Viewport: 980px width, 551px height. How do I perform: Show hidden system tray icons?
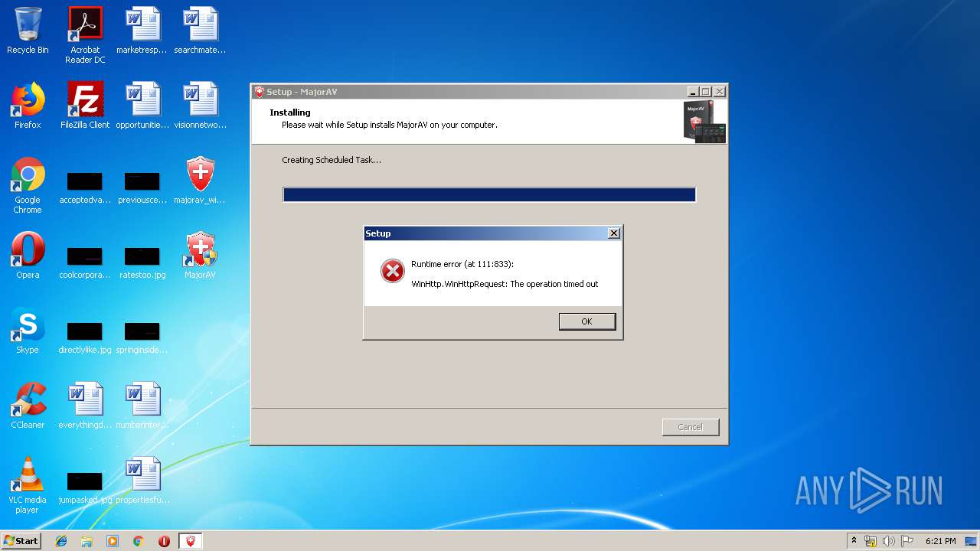854,540
